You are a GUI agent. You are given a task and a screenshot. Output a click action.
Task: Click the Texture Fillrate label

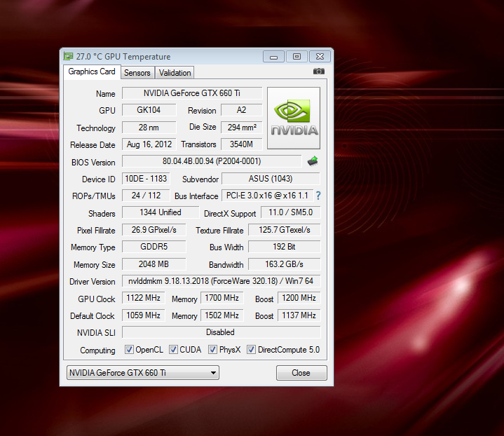tap(219, 231)
